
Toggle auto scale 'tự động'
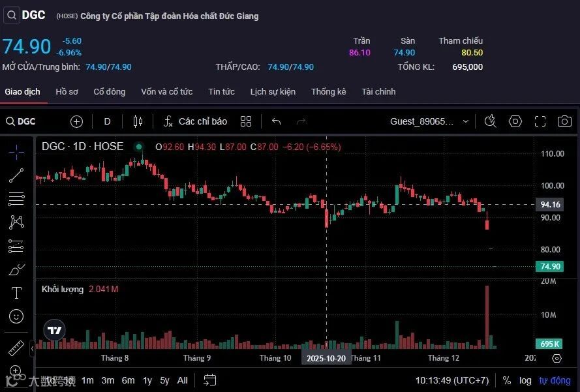point(555,380)
